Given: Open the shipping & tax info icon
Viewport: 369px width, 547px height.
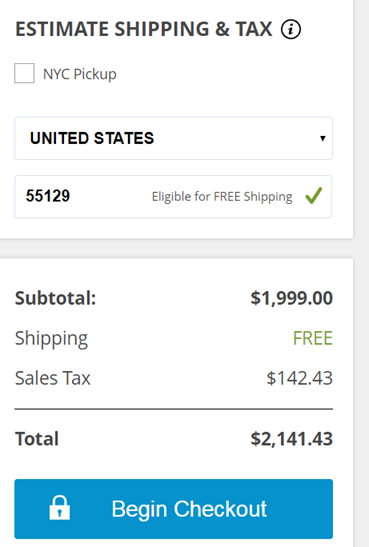Looking at the screenshot, I should pos(291,29).
